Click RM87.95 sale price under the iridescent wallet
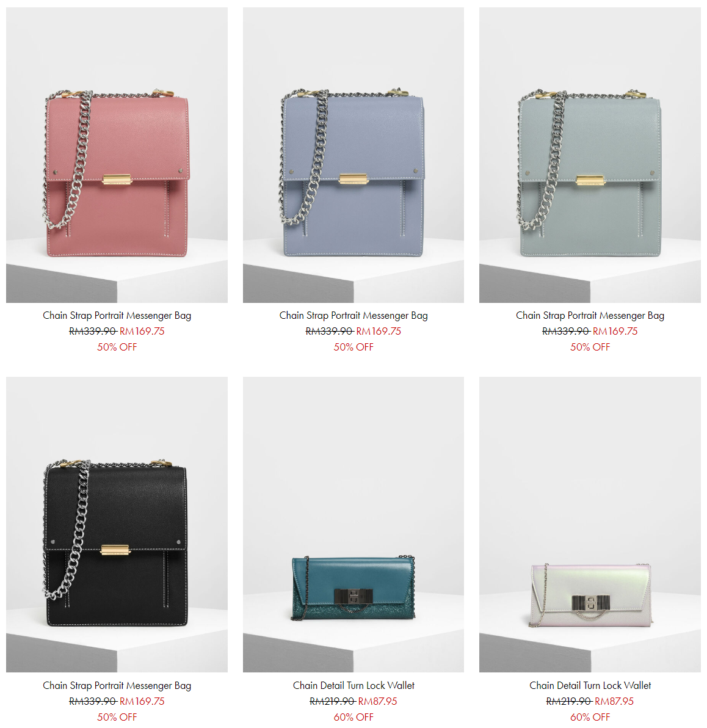Screen dimensions: 707x728 [x=614, y=701]
